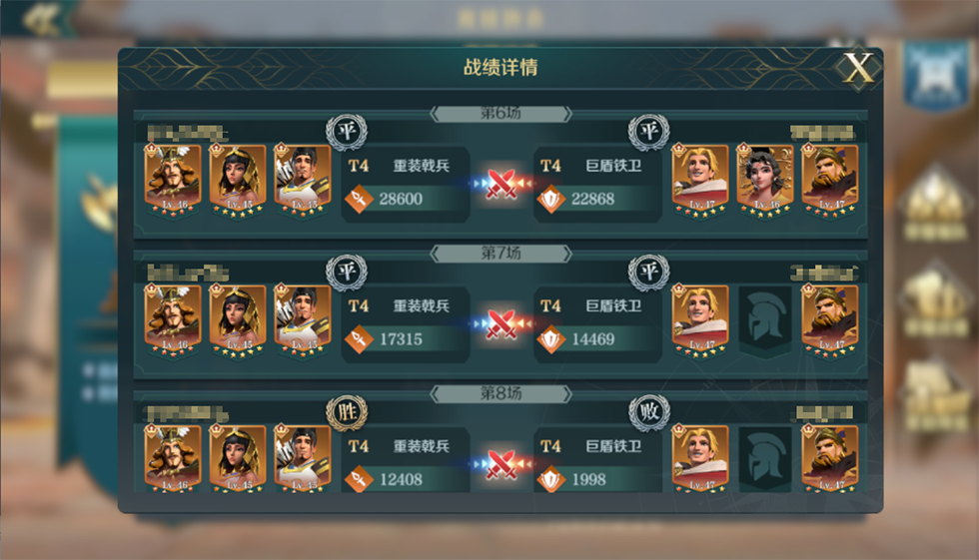The image size is (979, 560).
Task: Open the 第8场 round header
Action: 500,393
